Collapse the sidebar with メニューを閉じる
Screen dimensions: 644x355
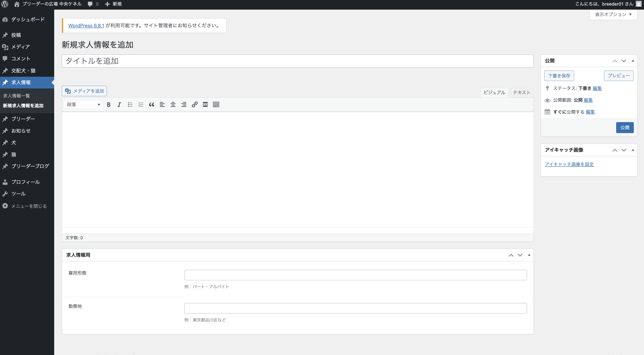coord(27,206)
